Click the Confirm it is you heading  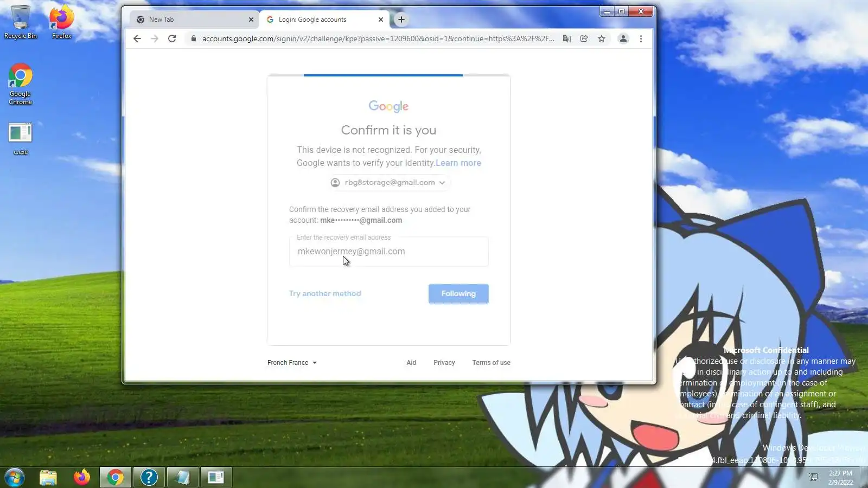(x=388, y=130)
